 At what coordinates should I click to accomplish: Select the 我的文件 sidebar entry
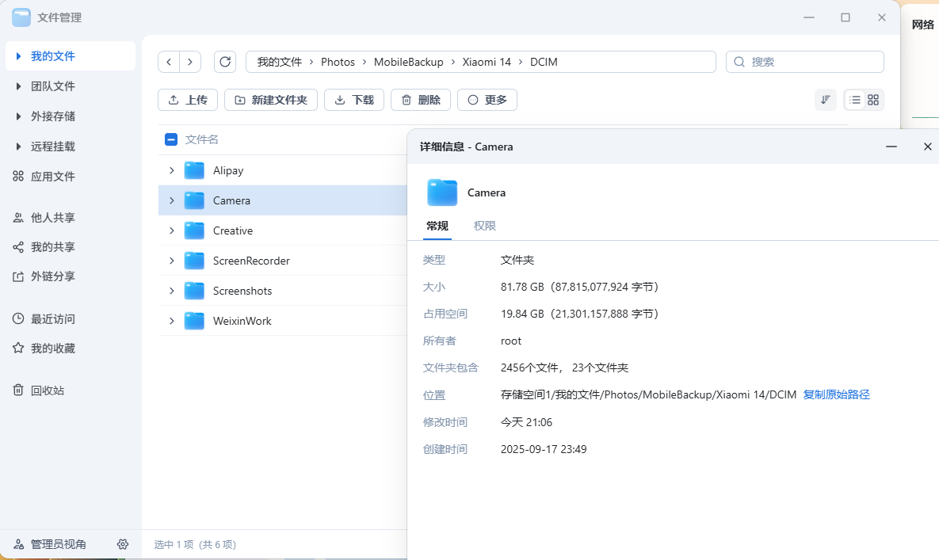(x=71, y=56)
